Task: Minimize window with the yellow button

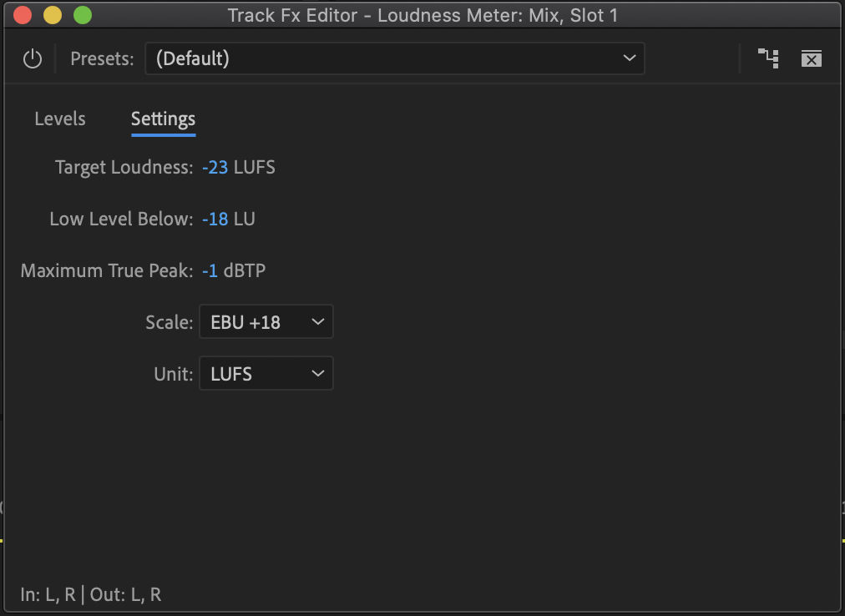Action: point(53,15)
